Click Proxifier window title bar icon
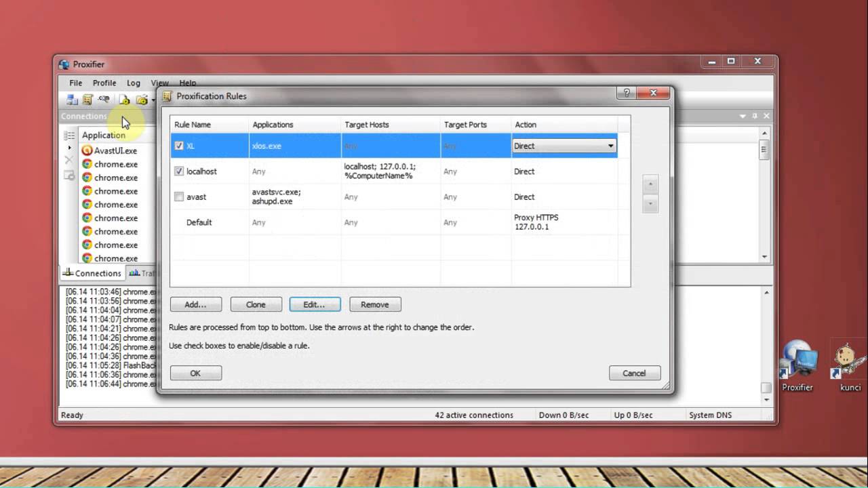The image size is (868, 488). pyautogui.click(x=64, y=64)
